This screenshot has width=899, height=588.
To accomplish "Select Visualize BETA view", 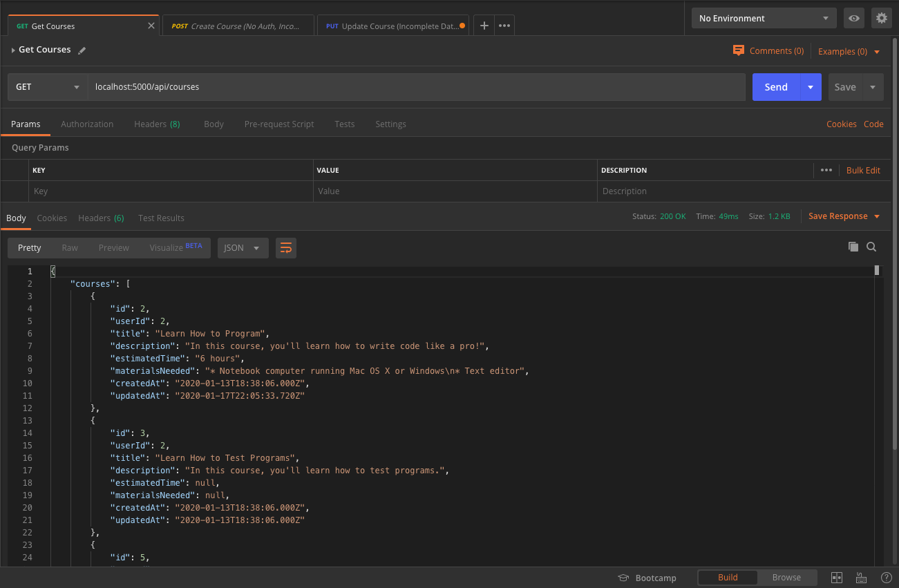I will [176, 248].
